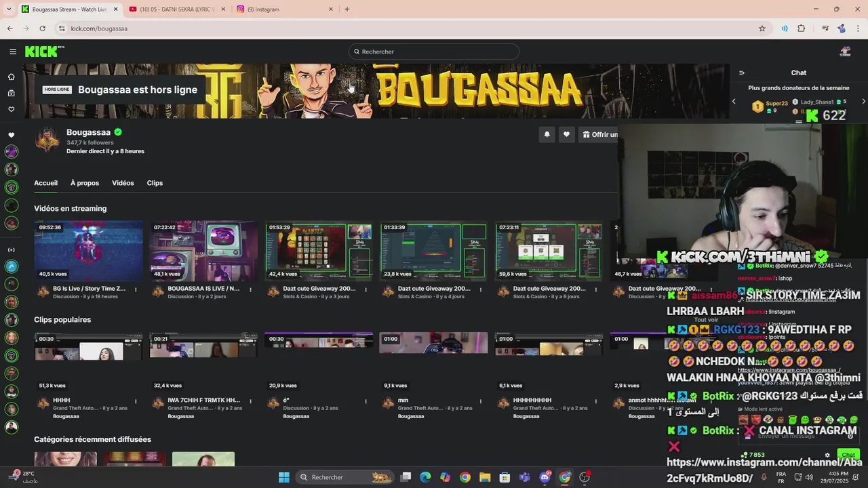Click the address bar URL kick.com/bougassaa
This screenshot has width=868, height=488.
99,28
